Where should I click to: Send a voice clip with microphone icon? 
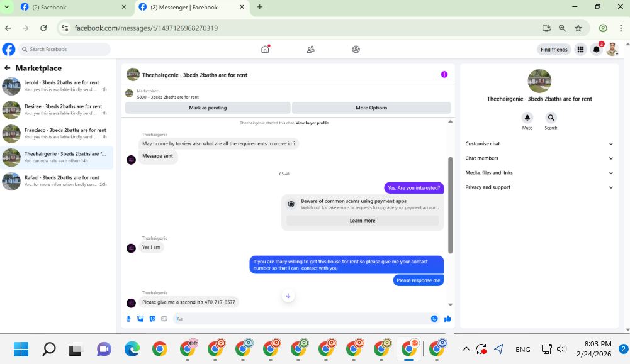(x=128, y=319)
